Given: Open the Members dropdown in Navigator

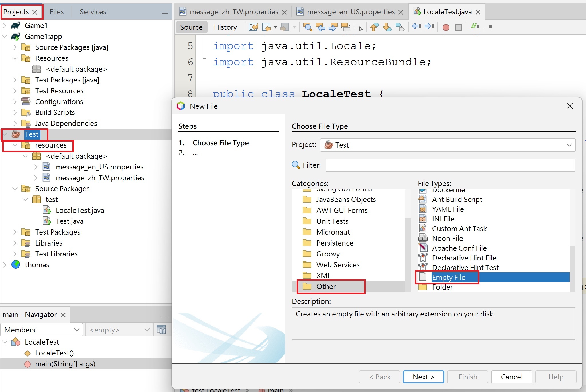Looking at the screenshot, I should [x=42, y=330].
